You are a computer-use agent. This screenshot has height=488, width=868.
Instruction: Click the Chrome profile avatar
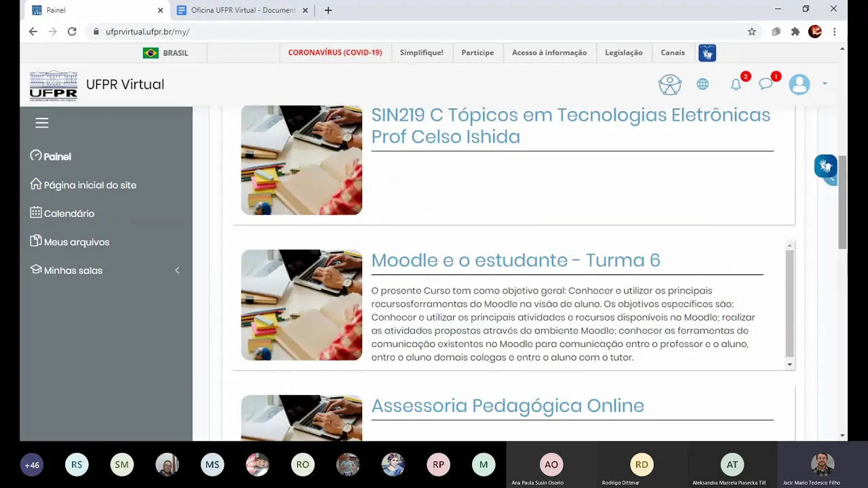coord(815,31)
